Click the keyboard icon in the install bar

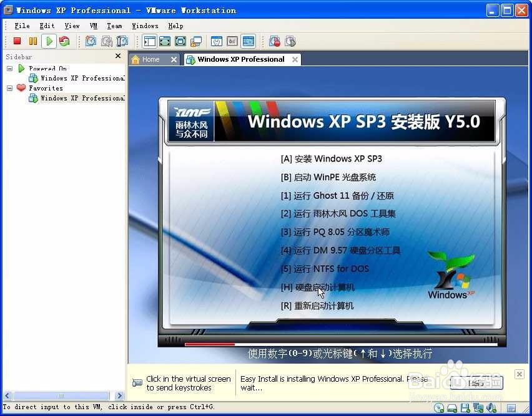pyautogui.click(x=137, y=383)
